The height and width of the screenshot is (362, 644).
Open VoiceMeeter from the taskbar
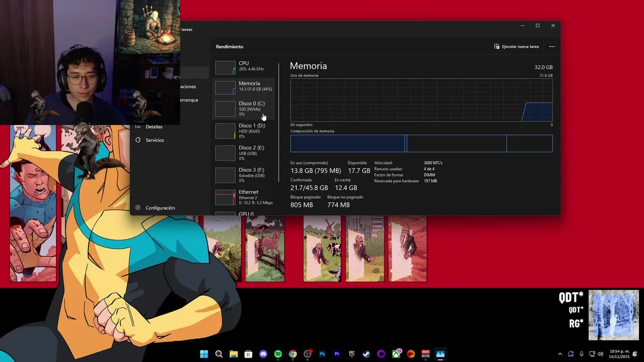(x=426, y=354)
